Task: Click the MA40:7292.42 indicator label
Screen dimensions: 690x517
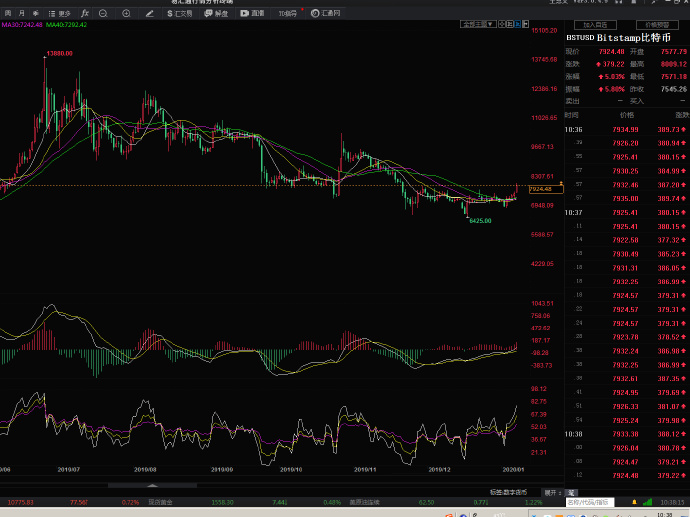Action: (66, 25)
